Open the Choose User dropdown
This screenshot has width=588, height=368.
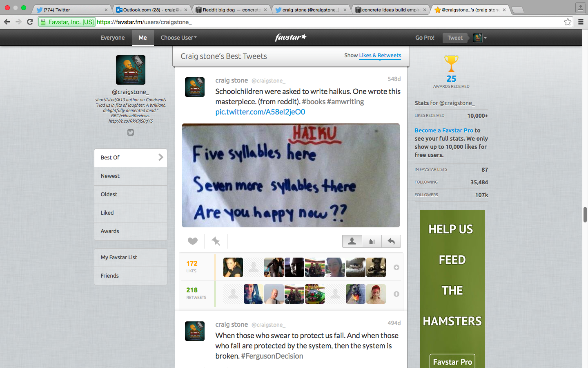[x=178, y=38]
